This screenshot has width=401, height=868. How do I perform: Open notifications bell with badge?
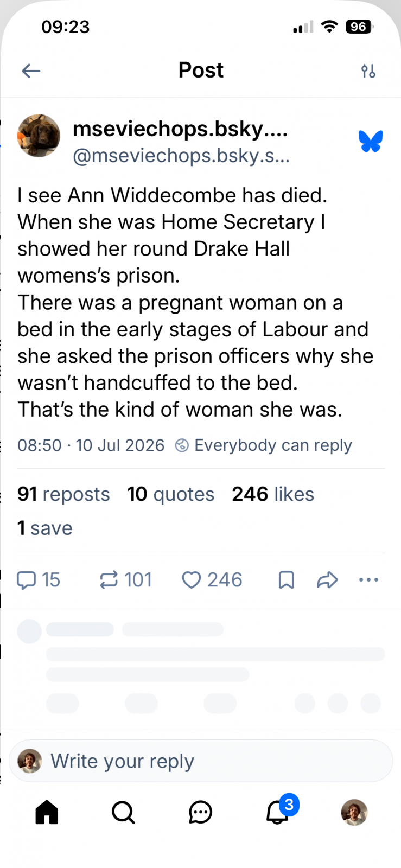[278, 811]
